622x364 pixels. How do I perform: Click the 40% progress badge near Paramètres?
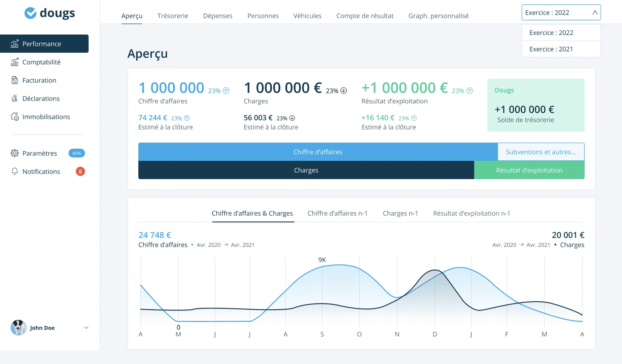(76, 153)
